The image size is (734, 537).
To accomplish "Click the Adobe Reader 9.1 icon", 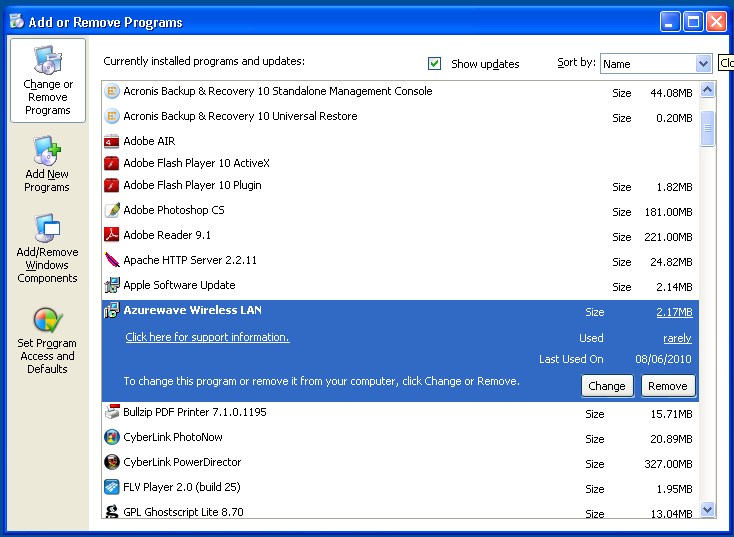I will [111, 235].
